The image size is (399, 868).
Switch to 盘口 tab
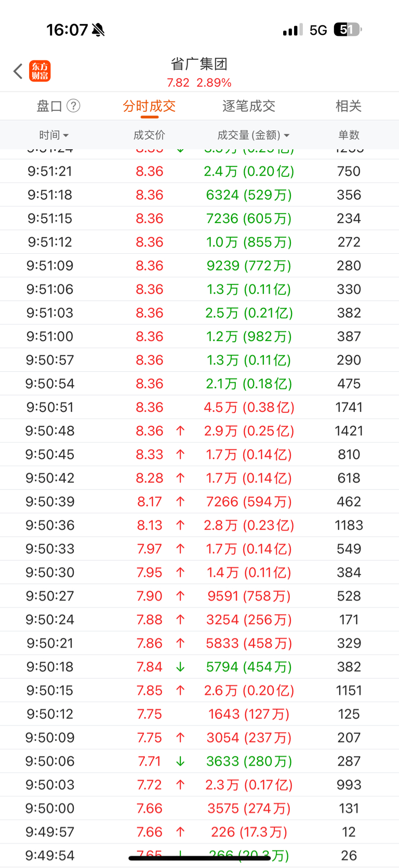pyautogui.click(x=50, y=106)
